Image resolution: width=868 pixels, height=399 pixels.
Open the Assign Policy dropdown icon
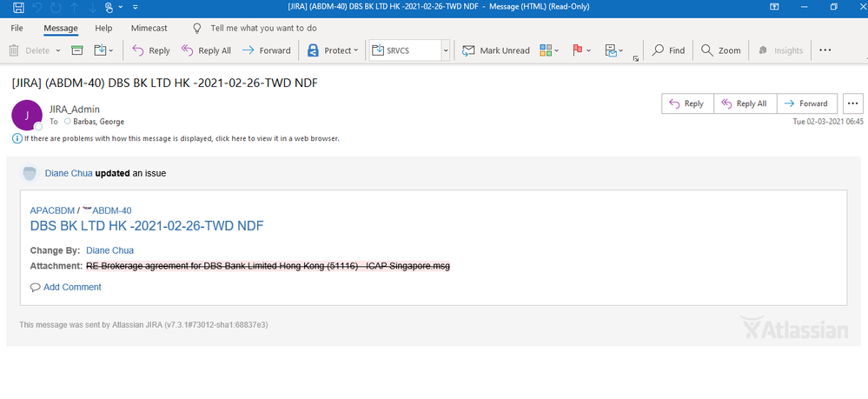(x=614, y=50)
